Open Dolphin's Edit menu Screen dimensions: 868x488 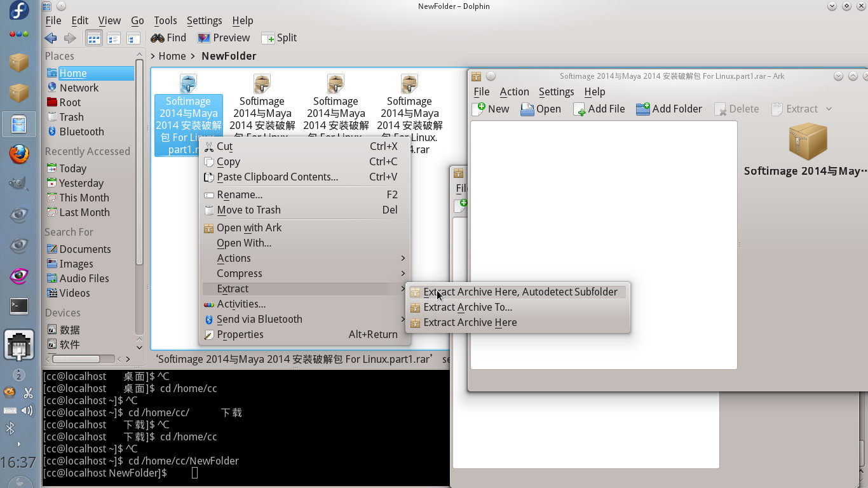79,20
